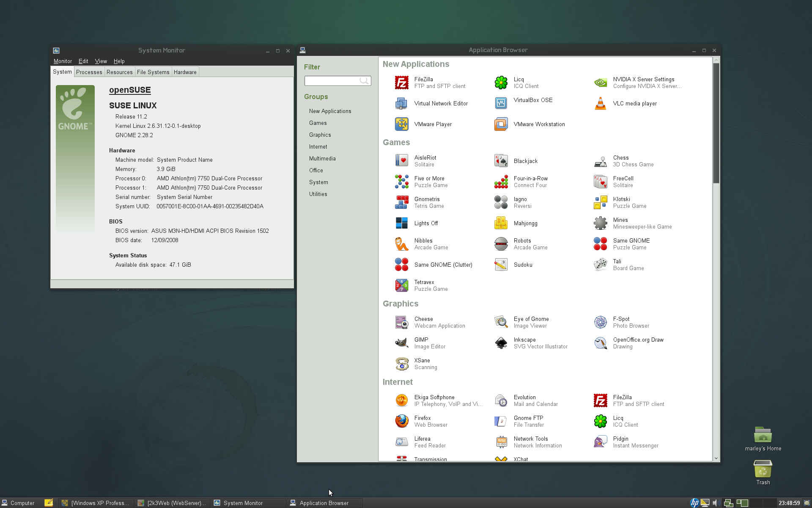Switch to the Processes tab
Viewport: 812px width, 508px height.
[x=89, y=72]
